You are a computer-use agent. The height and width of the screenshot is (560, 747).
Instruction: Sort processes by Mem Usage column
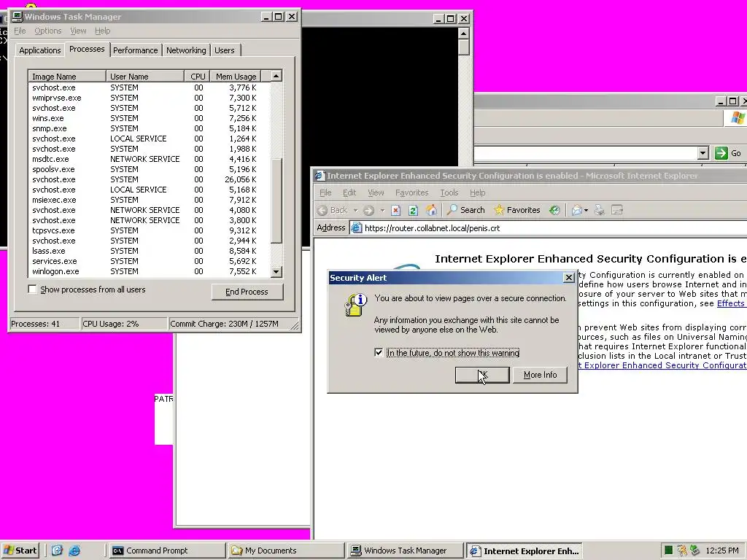coord(236,76)
